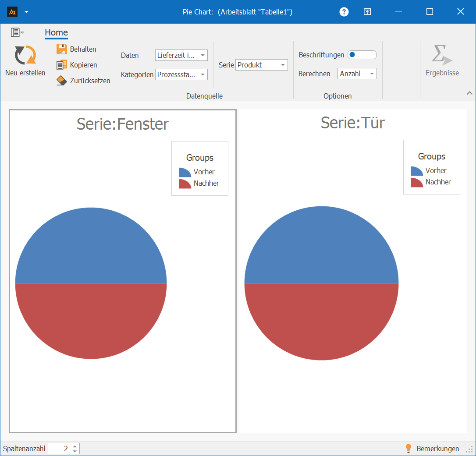Image resolution: width=476 pixels, height=456 pixels.
Task: Click the Neu erstellen refresh icon
Action: click(25, 56)
